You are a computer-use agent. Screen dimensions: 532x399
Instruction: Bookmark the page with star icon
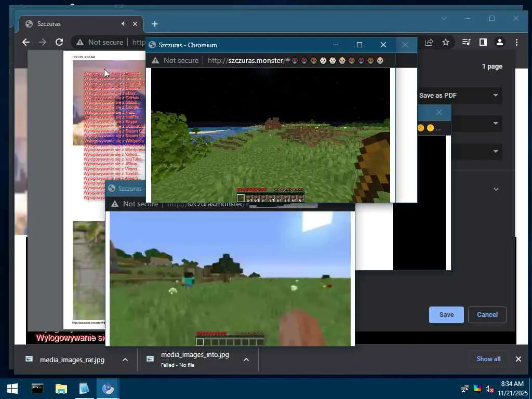click(x=446, y=42)
